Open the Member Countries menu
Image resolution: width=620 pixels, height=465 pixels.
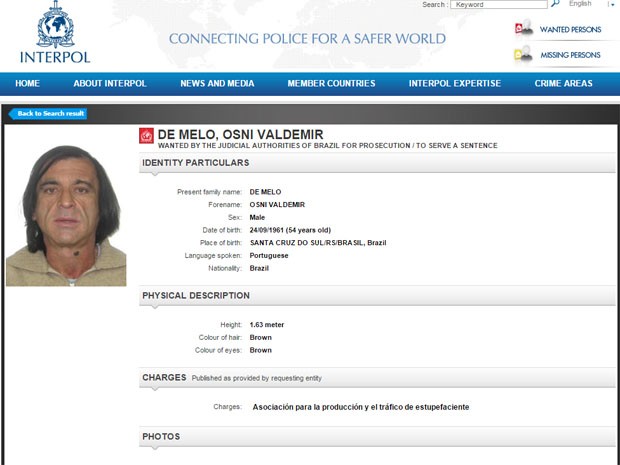tap(331, 83)
